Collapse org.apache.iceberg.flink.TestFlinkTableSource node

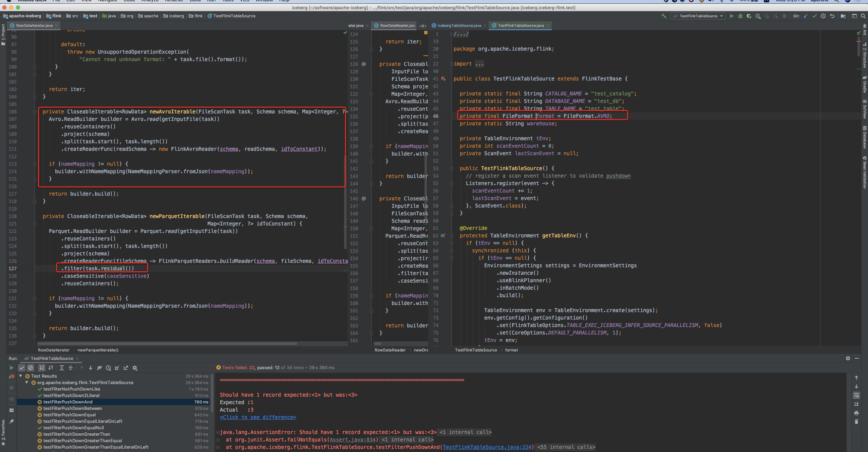tap(27, 382)
